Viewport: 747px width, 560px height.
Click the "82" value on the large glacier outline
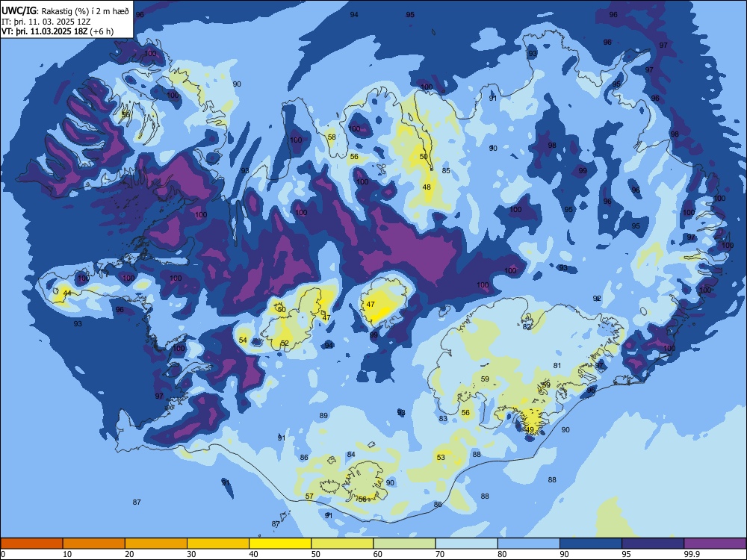tap(527, 327)
